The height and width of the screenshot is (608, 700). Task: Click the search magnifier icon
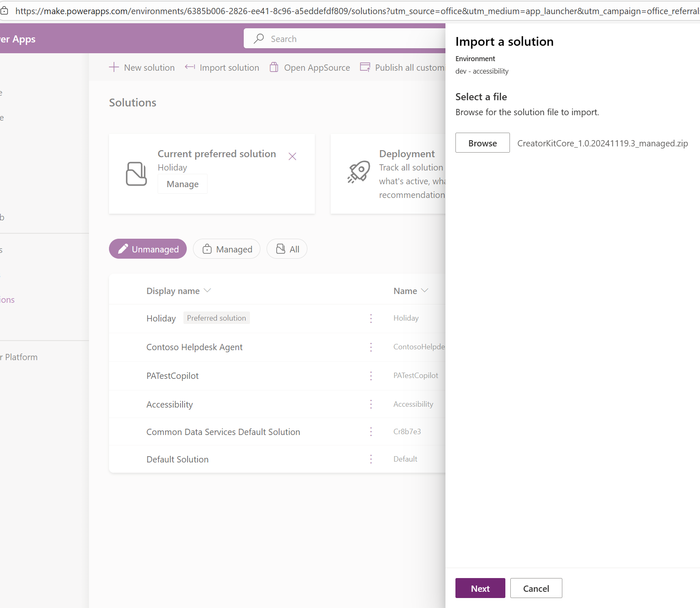(259, 38)
